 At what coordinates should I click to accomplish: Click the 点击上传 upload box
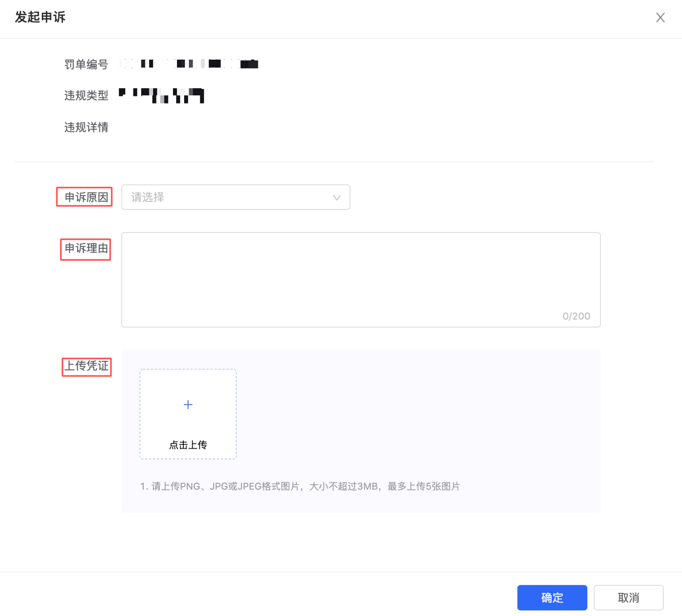click(188, 414)
